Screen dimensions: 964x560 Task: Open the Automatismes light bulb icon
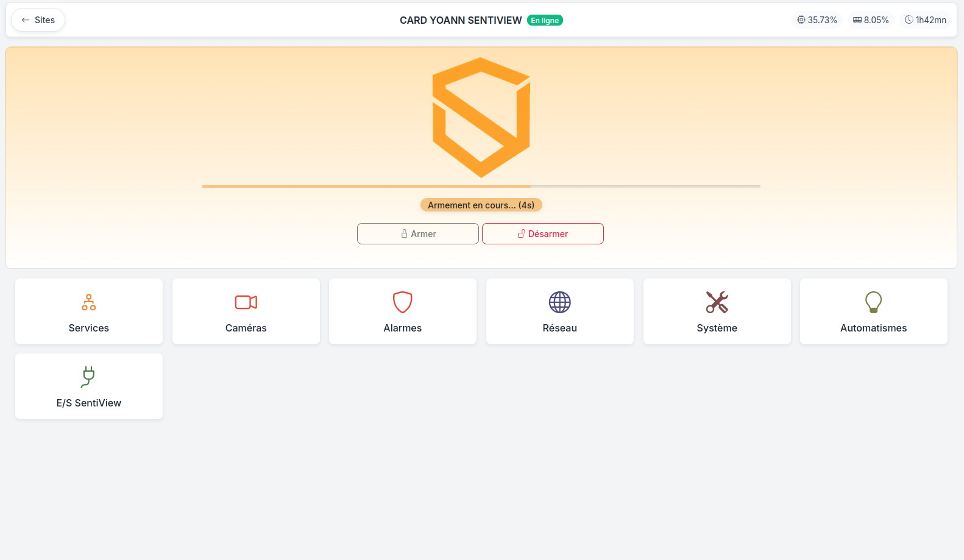[874, 302]
